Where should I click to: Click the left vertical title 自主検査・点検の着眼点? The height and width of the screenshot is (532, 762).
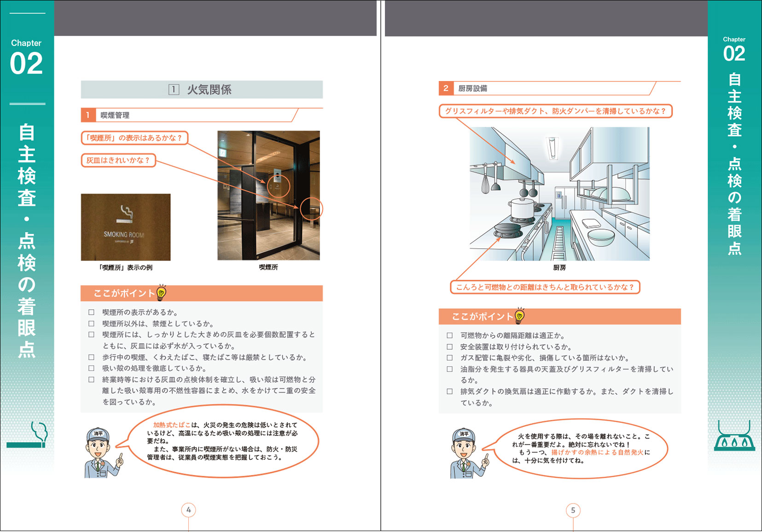(27, 241)
